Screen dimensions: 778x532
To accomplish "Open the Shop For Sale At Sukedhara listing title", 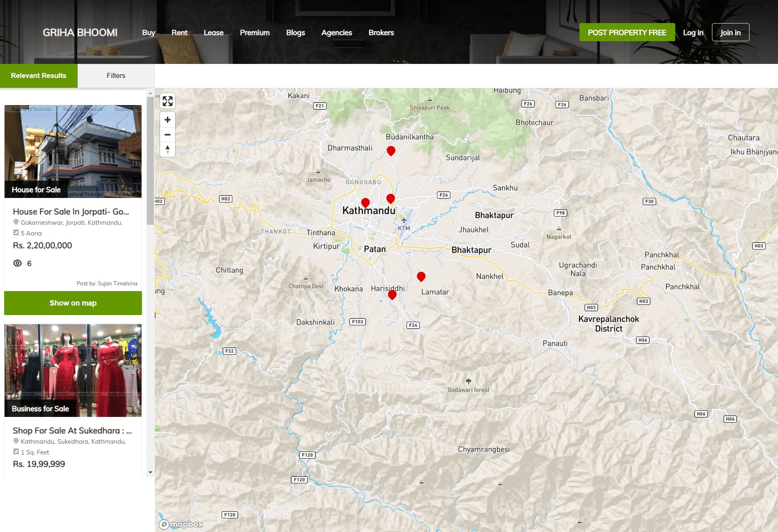I will click(72, 431).
